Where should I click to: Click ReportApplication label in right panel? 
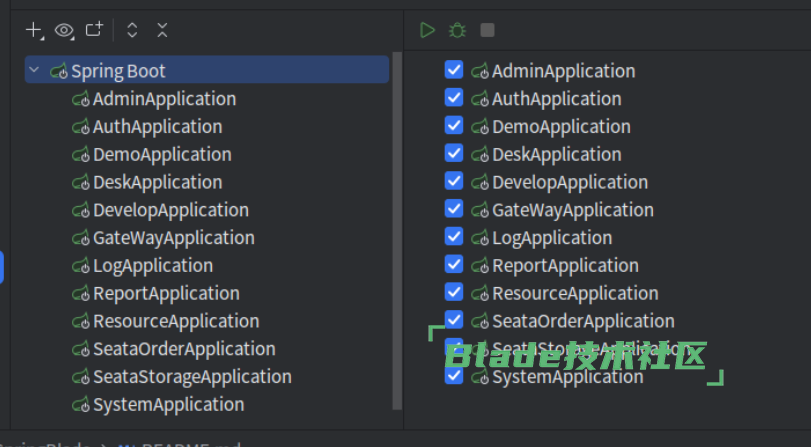(565, 266)
